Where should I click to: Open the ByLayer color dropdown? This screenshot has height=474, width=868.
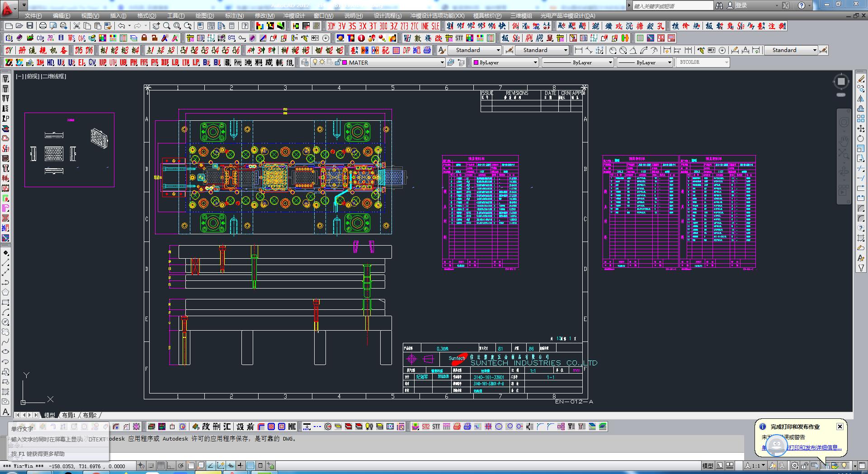click(x=535, y=62)
